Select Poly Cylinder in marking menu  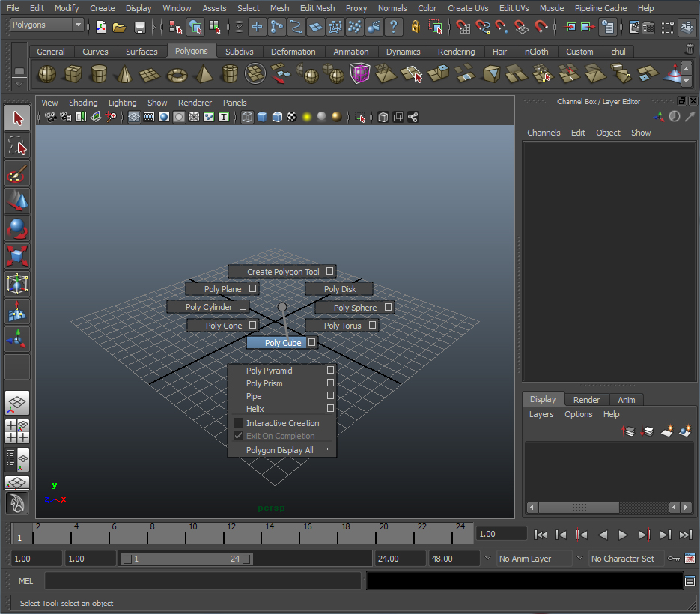click(x=208, y=307)
